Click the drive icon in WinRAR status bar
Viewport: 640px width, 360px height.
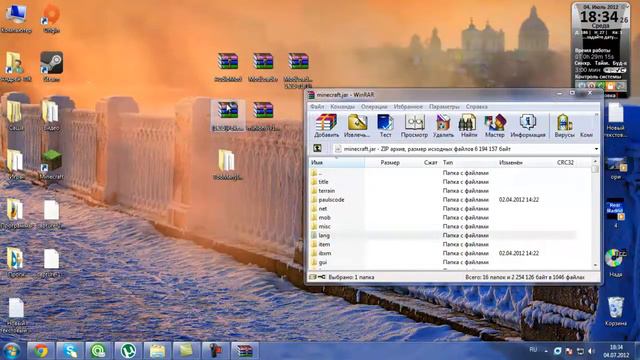point(312,277)
